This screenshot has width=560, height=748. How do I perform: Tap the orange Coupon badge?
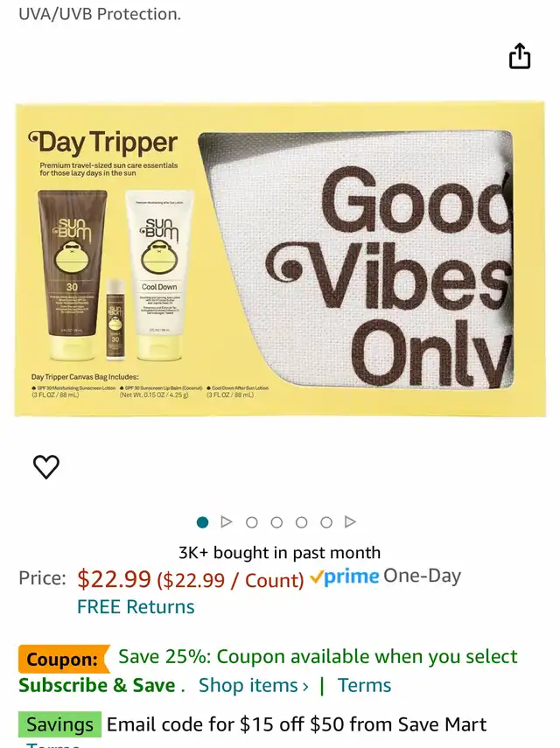[x=64, y=659]
